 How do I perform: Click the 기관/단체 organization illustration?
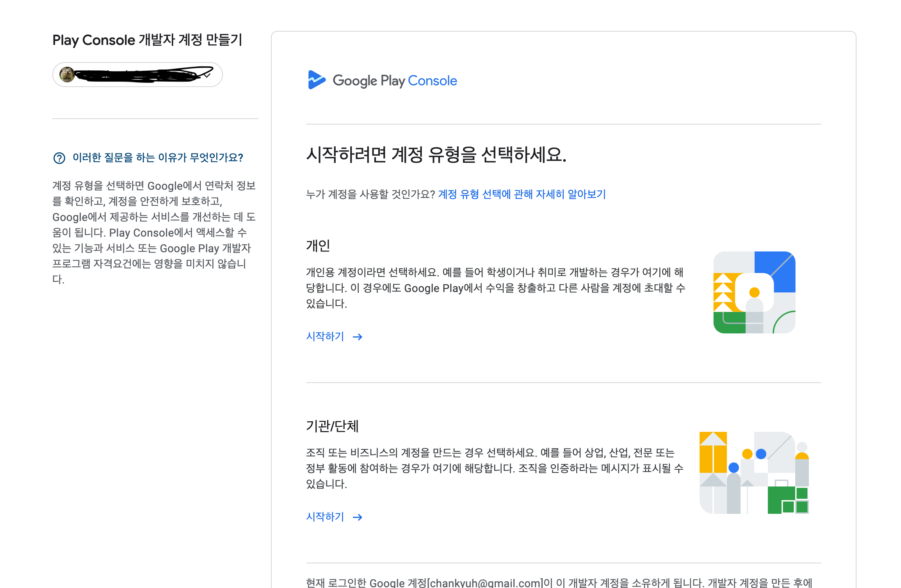tap(754, 473)
